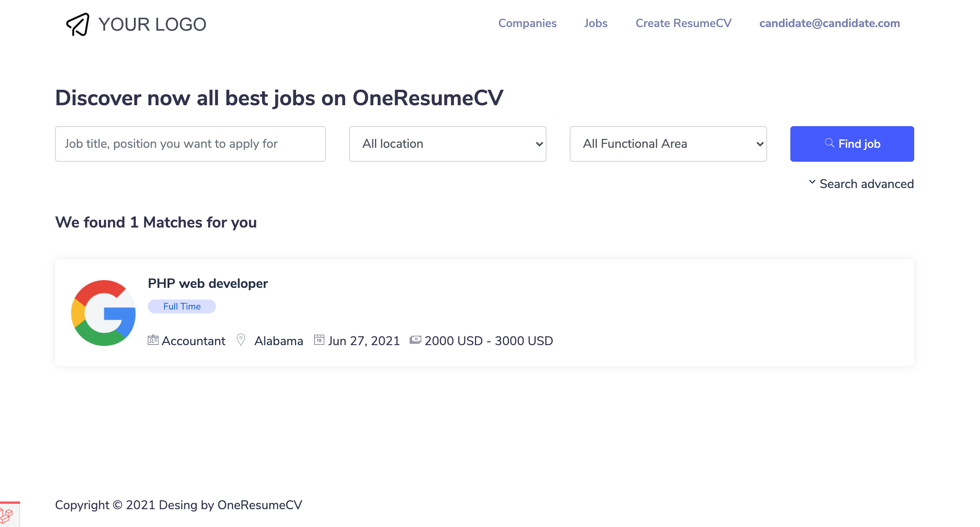Go to the Jobs page

(x=596, y=23)
